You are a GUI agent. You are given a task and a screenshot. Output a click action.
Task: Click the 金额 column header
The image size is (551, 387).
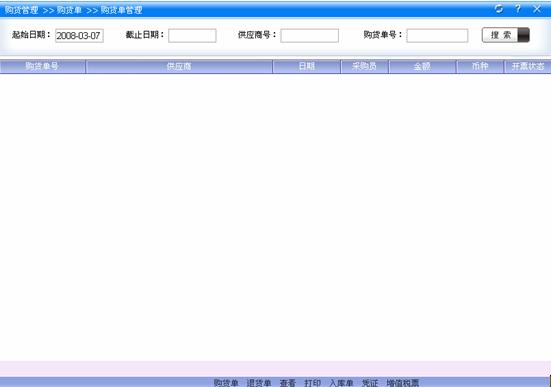[422, 66]
